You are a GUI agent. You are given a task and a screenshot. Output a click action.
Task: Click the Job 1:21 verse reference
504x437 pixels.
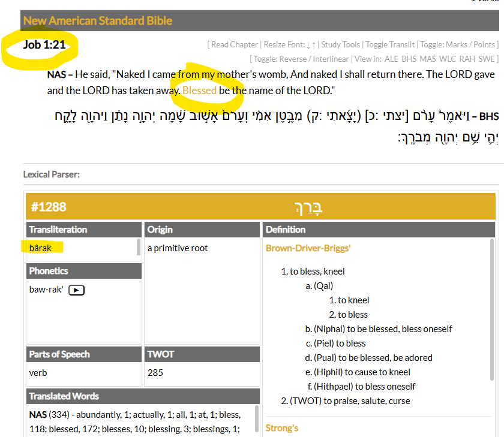click(x=44, y=45)
